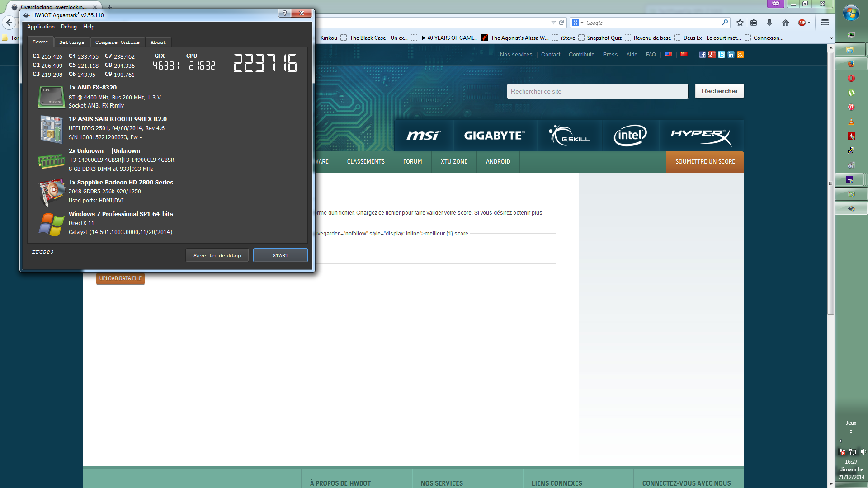Screen dimensions: 868x488
Task: Launch Opera from the taskbar
Action: coord(851,78)
